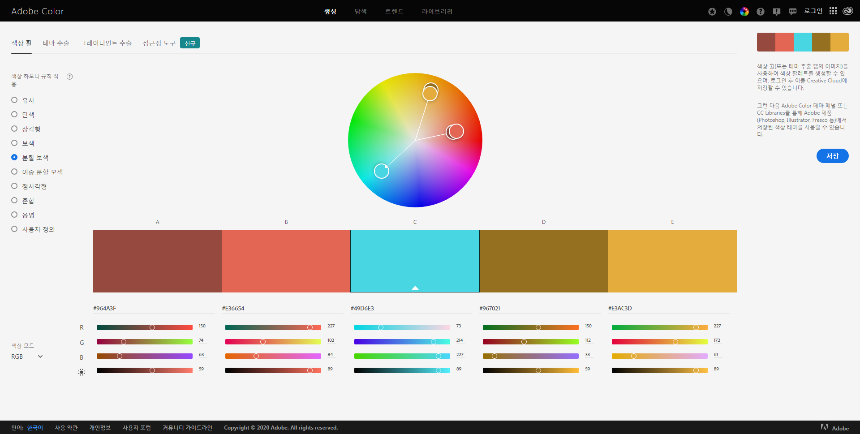The height and width of the screenshot is (434, 860).
Task: Click the R slider for color D
Action: coord(531,328)
